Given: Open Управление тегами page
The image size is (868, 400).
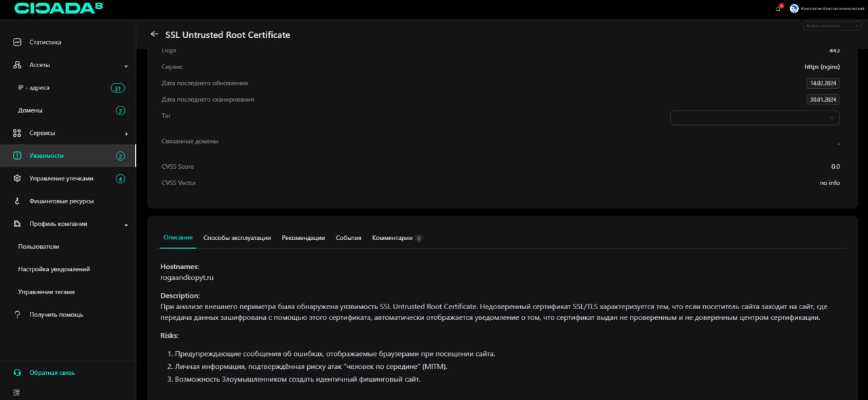Looking at the screenshot, I should [47, 292].
